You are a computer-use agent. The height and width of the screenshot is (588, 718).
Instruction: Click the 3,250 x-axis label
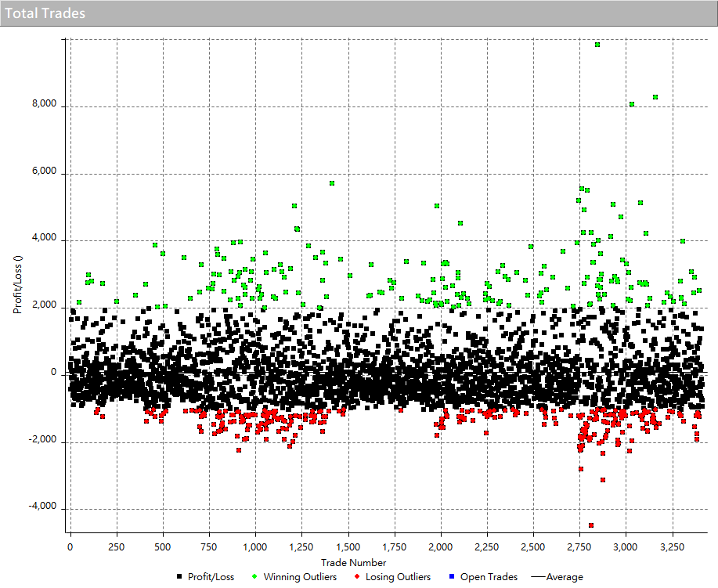point(673,547)
